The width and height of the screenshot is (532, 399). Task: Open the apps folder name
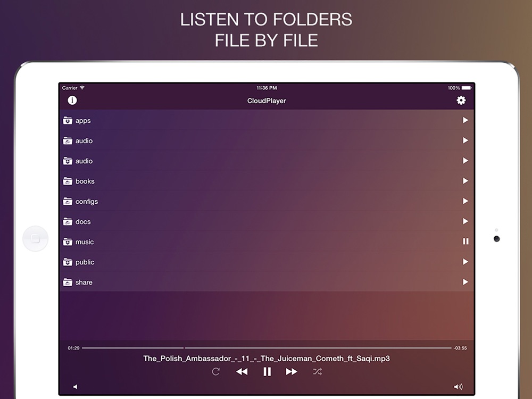(x=83, y=121)
